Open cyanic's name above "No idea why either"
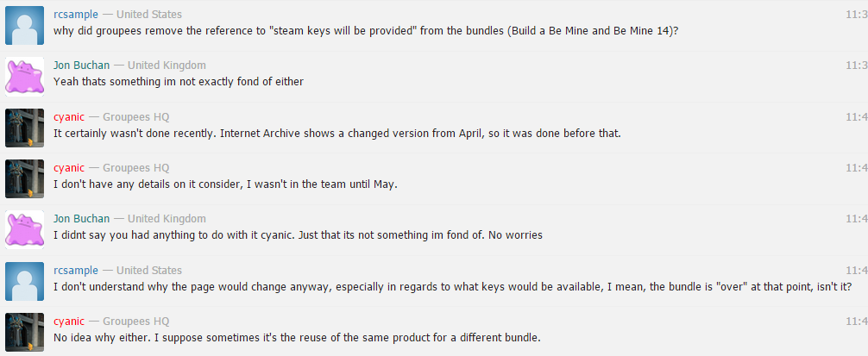Screen dimensions: 868x356 (69, 322)
